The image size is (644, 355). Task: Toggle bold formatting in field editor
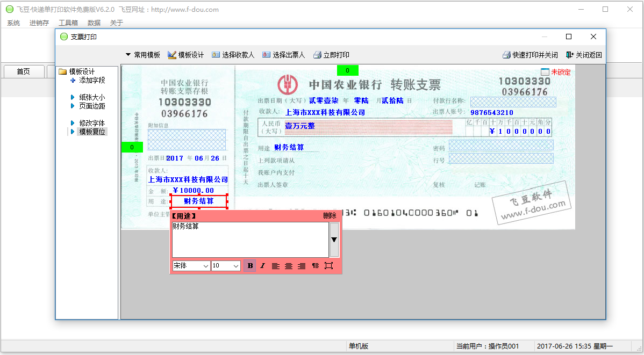click(250, 266)
